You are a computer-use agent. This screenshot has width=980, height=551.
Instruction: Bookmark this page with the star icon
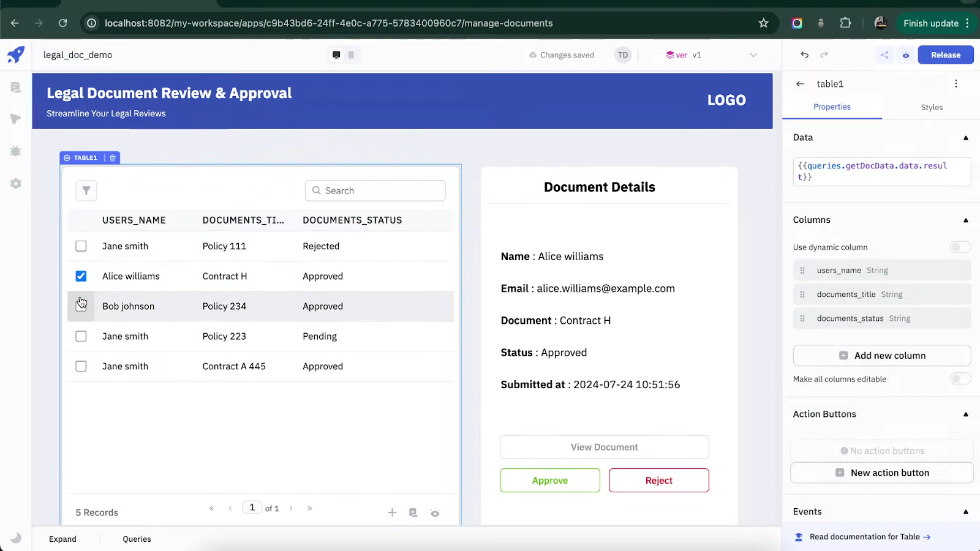click(763, 23)
